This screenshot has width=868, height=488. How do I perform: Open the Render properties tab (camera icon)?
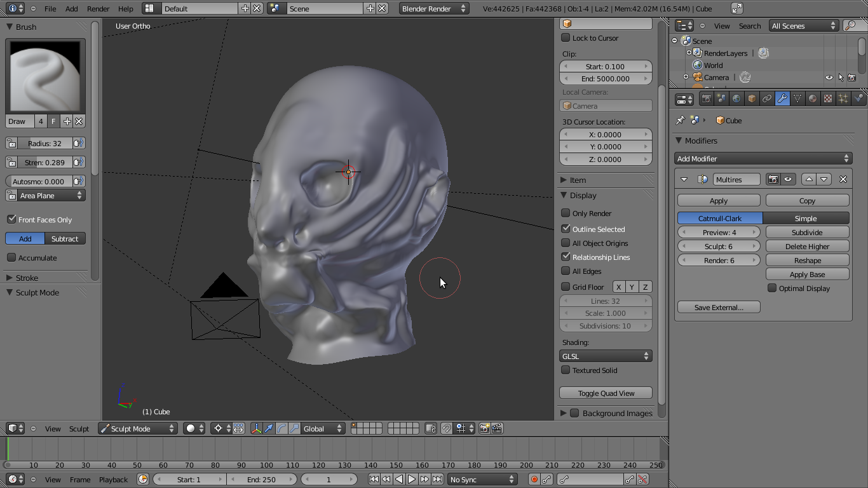point(707,98)
